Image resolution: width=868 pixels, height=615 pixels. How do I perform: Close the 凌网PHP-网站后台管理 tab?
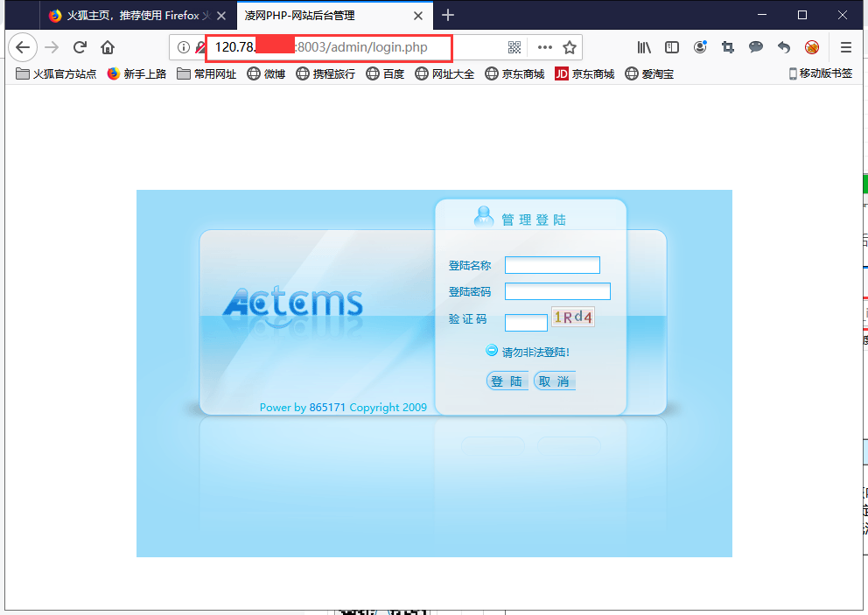(x=418, y=16)
